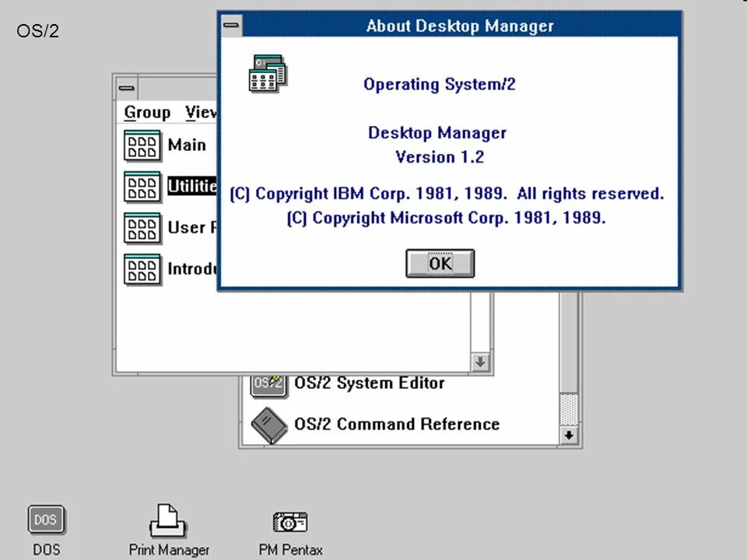Select the PM Pentax camera icon

pyautogui.click(x=290, y=522)
